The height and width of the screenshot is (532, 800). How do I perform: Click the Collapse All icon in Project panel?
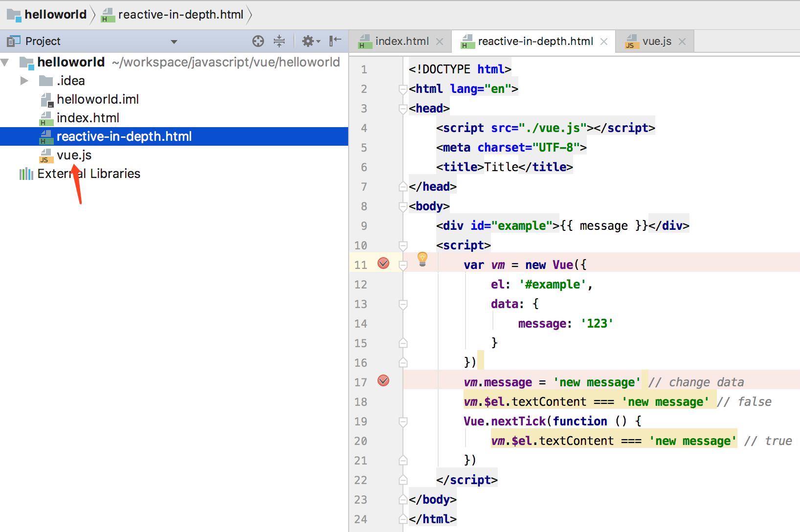(279, 41)
